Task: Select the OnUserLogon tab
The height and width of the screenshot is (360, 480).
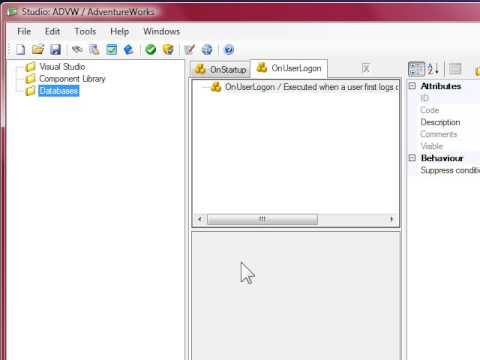Action: [x=289, y=68]
